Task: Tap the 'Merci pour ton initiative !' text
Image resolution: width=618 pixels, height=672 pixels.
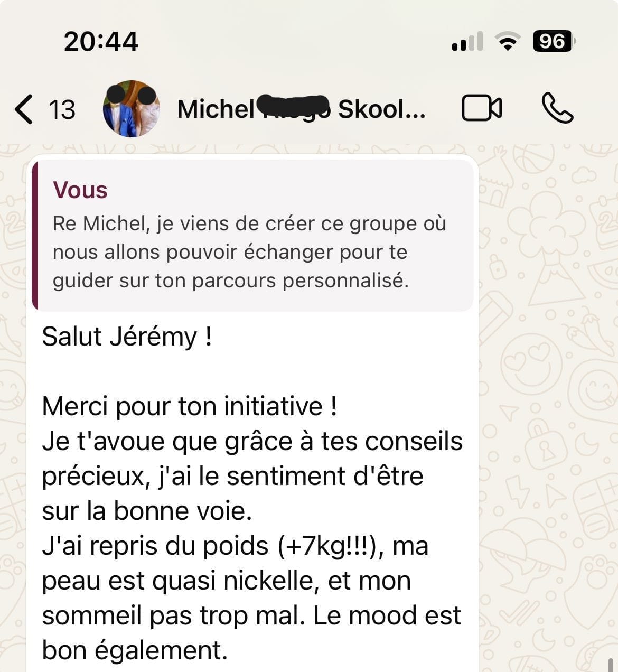Action: (x=189, y=406)
